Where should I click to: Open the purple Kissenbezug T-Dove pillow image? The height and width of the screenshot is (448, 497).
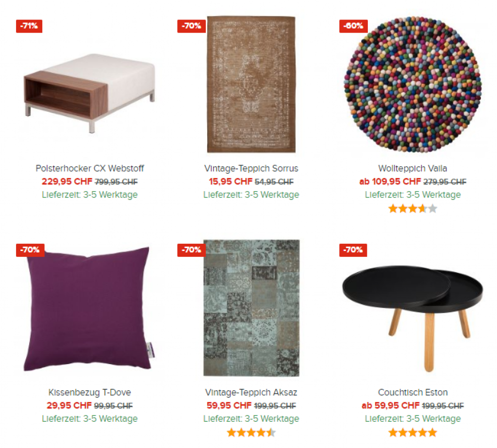click(x=90, y=309)
